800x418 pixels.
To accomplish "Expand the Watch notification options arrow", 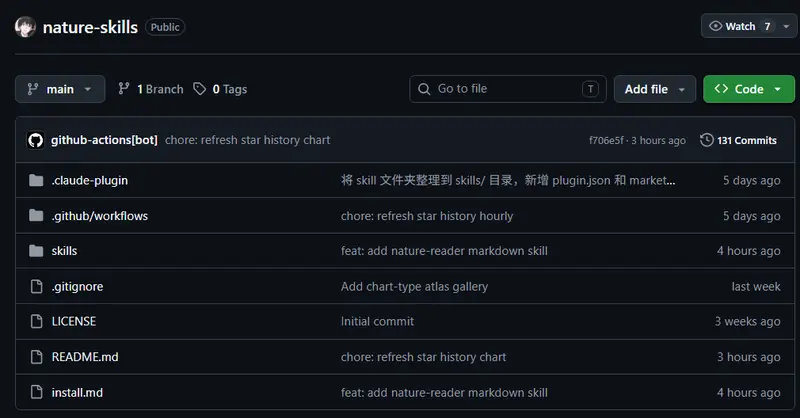I will coord(786,26).
